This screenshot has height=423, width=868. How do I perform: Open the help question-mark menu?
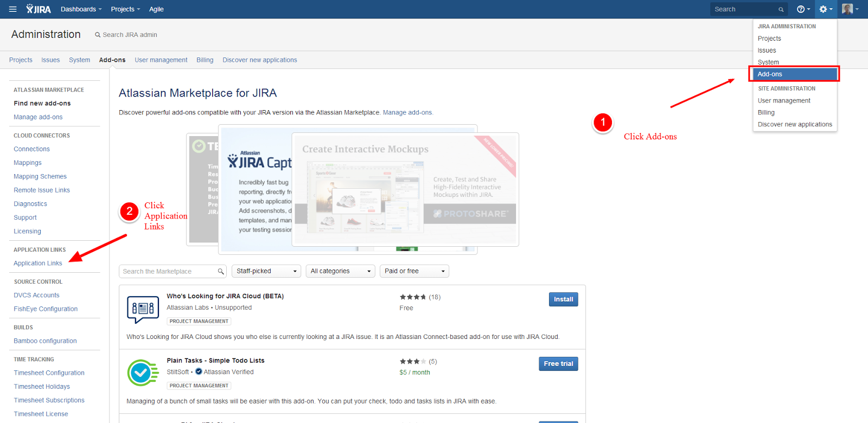(803, 9)
